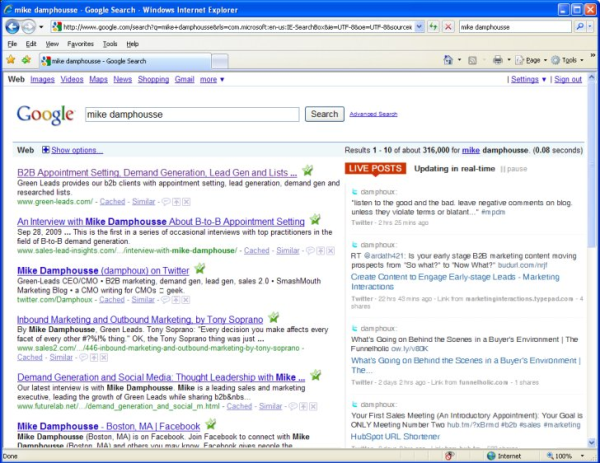Open the Home button in command bar

tap(448, 60)
